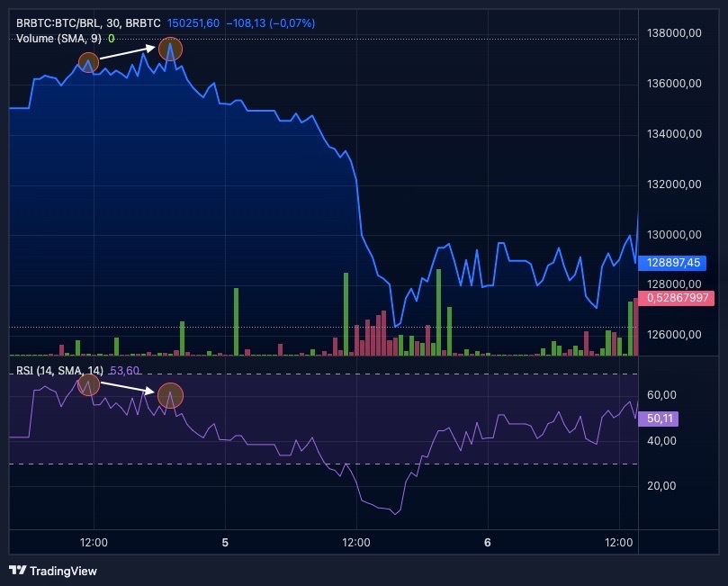Click the 128000,00 price axis label
The image size is (728, 586).
(x=674, y=284)
